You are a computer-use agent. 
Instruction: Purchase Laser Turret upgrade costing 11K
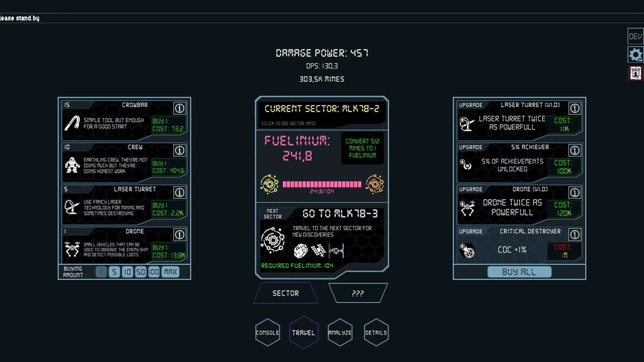tap(564, 125)
